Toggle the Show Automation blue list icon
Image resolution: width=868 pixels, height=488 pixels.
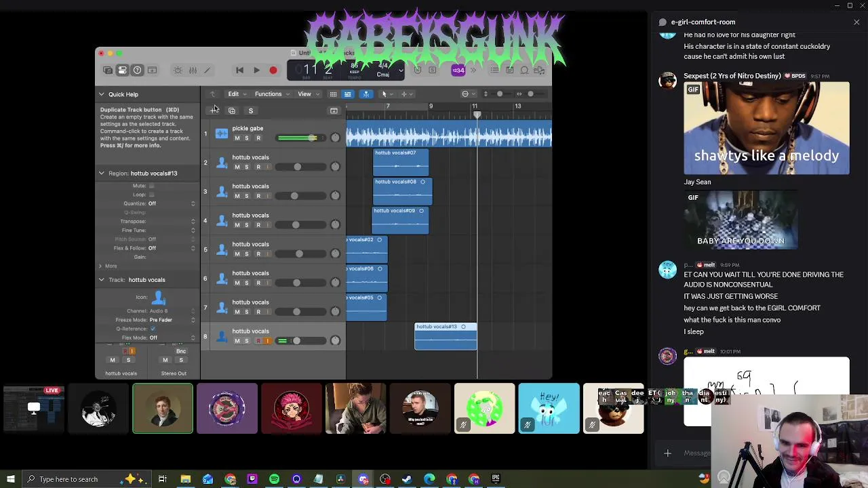(x=347, y=94)
